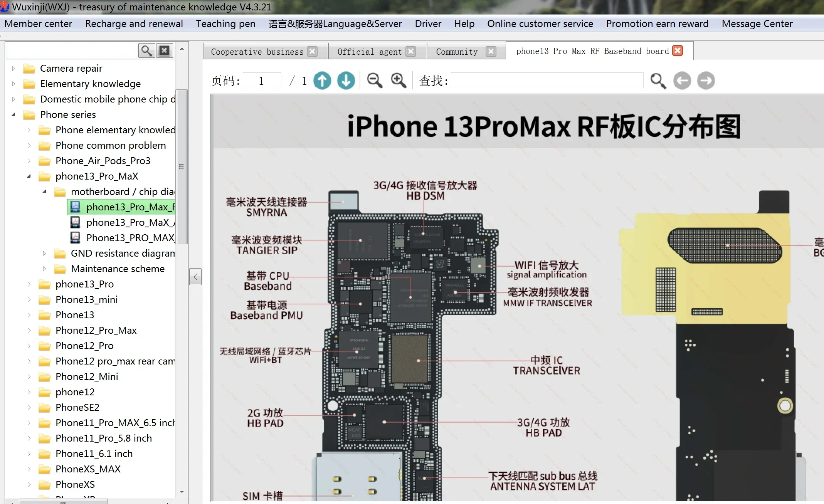Expand the phone13_Pro folder

tap(29, 284)
